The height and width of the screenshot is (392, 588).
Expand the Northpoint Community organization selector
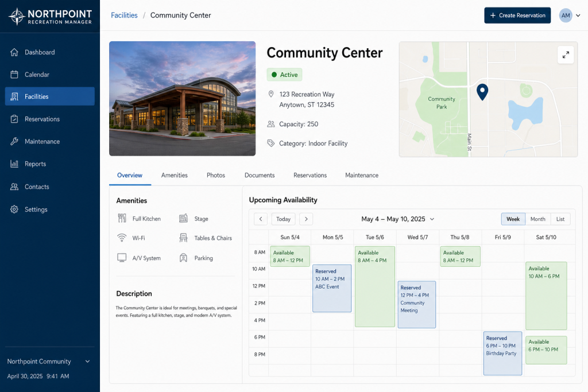[49, 361]
